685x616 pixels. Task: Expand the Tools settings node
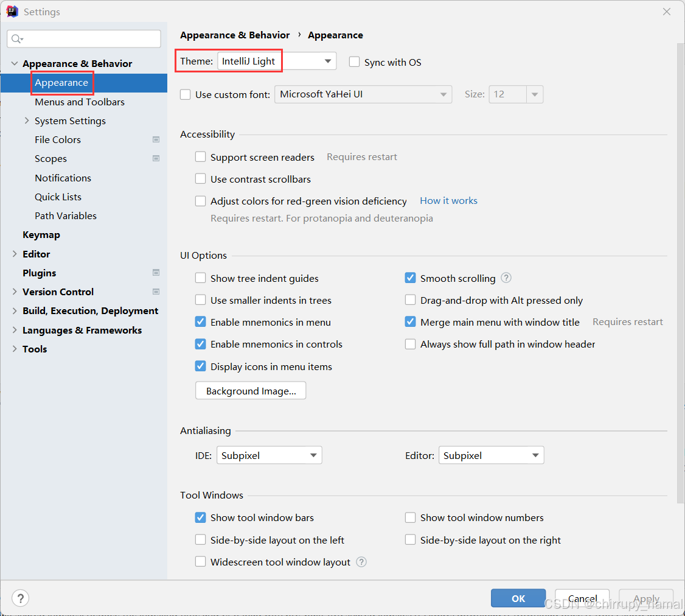coord(15,348)
